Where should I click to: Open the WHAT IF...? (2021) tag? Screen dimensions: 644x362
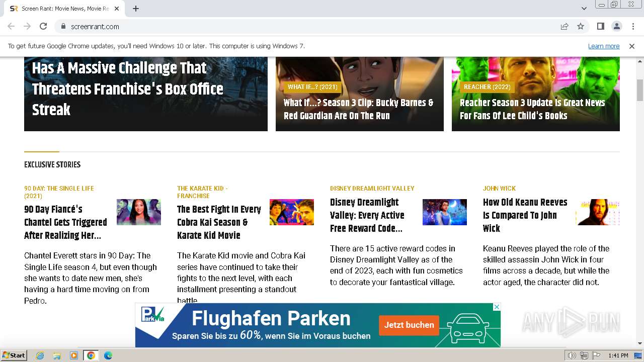[312, 87]
